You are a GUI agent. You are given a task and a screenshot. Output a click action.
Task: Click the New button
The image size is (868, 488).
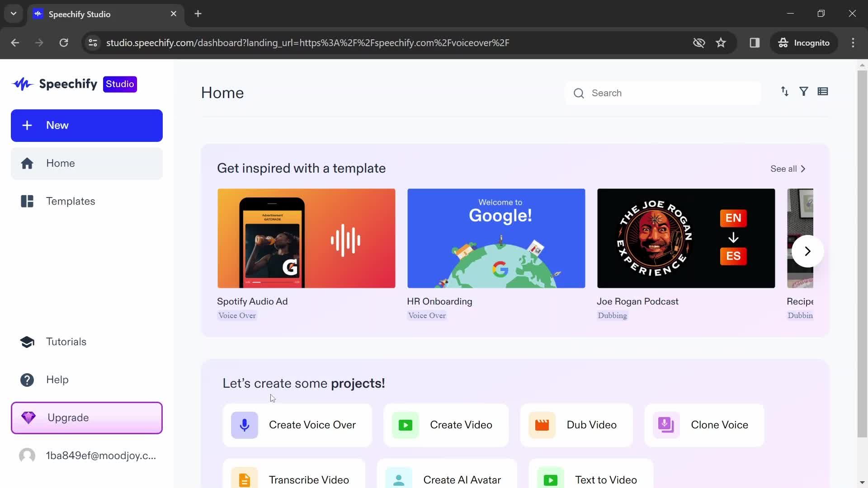(x=87, y=126)
